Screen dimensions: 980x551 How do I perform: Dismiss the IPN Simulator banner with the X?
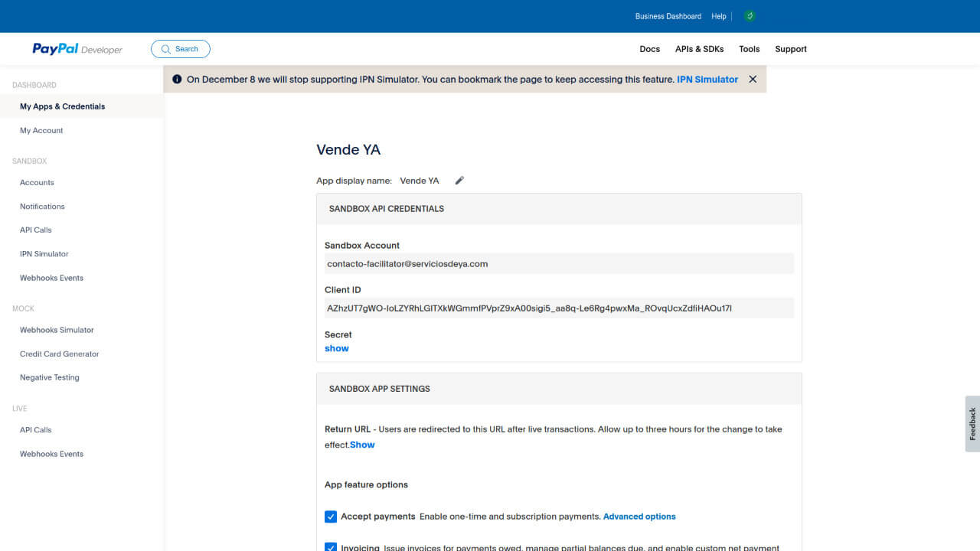click(x=753, y=80)
